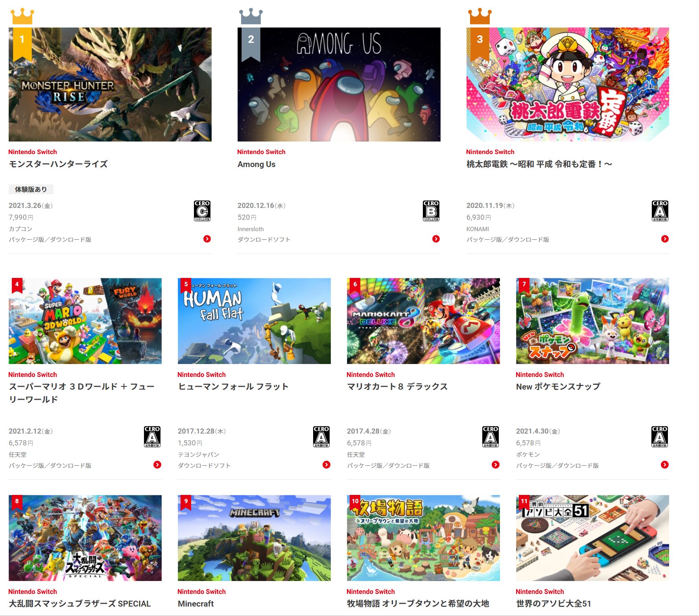The height and width of the screenshot is (616, 699).
Task: Click red arrow for Super Mario 3D World
Action: [157, 465]
